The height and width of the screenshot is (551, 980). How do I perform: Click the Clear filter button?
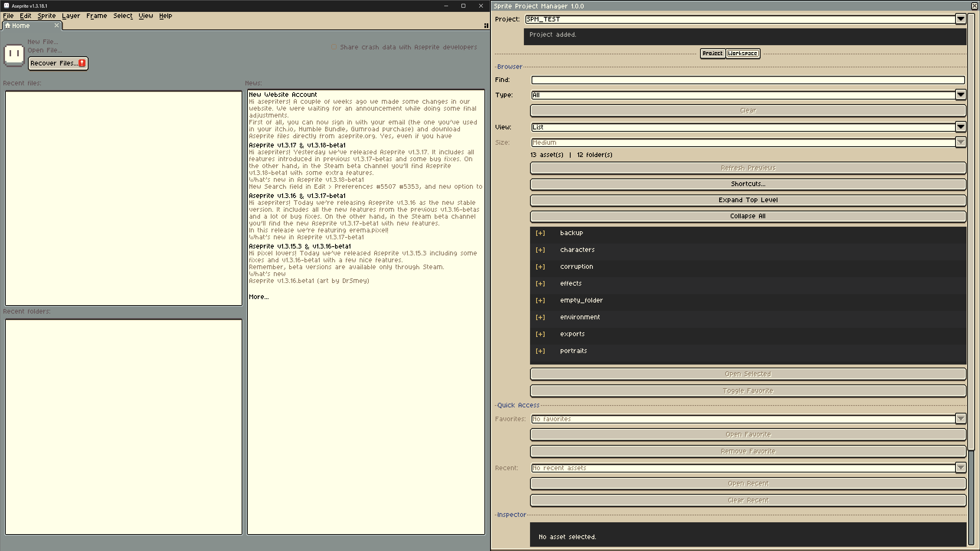click(748, 111)
